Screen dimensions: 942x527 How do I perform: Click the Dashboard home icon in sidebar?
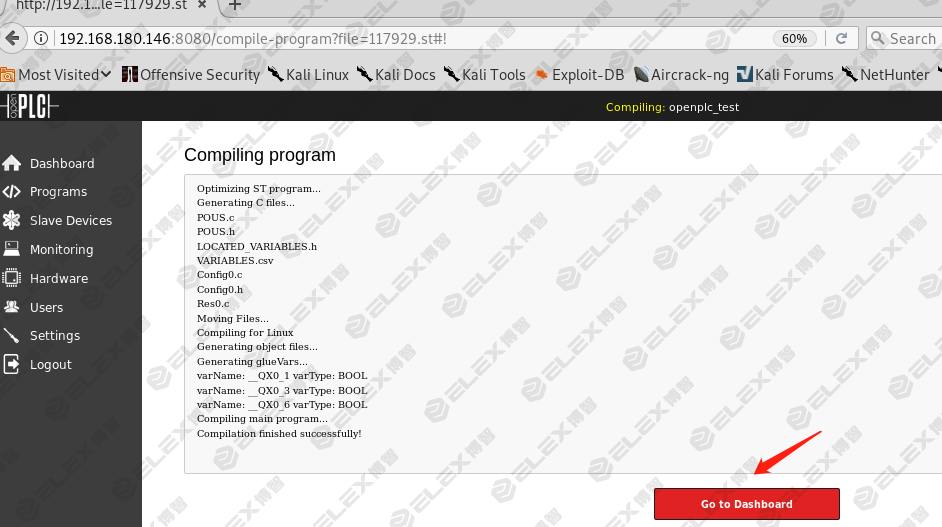click(x=12, y=163)
